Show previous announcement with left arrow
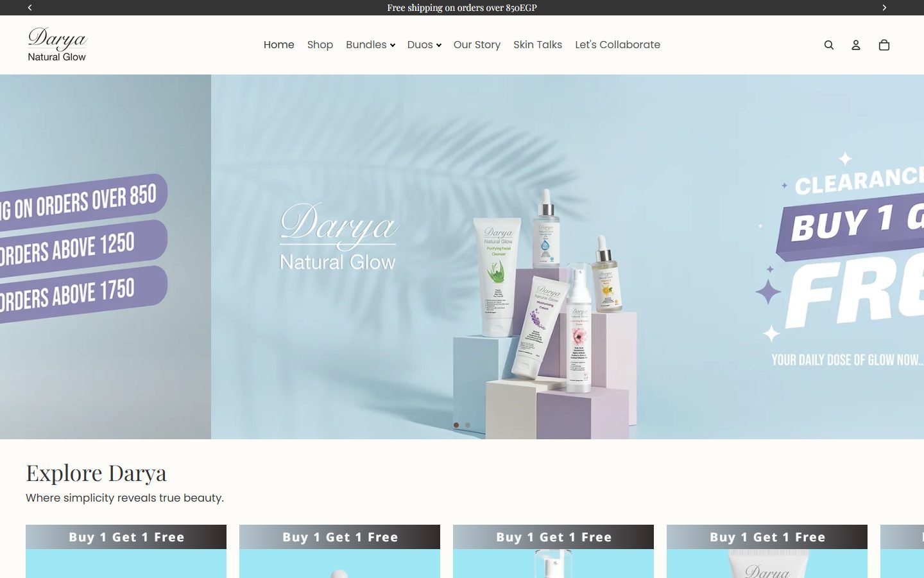The image size is (924, 578). 30,8
